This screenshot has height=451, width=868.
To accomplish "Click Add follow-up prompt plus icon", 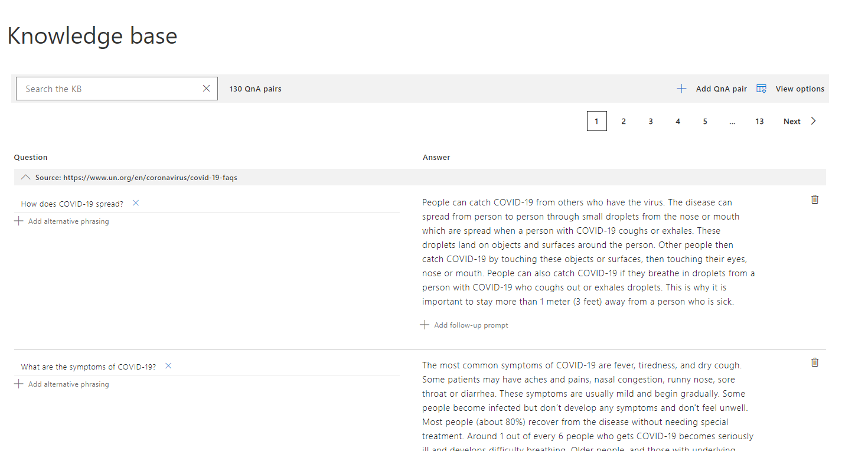I will tap(425, 325).
